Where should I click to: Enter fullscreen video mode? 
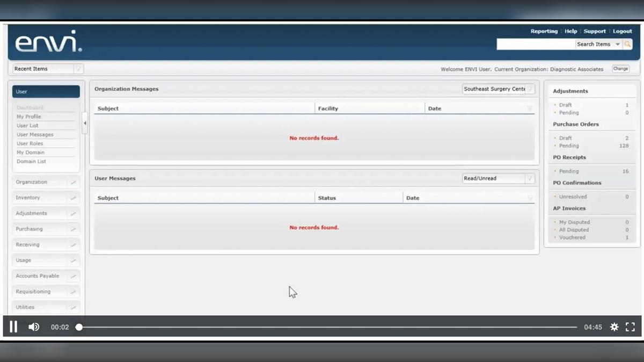631,327
